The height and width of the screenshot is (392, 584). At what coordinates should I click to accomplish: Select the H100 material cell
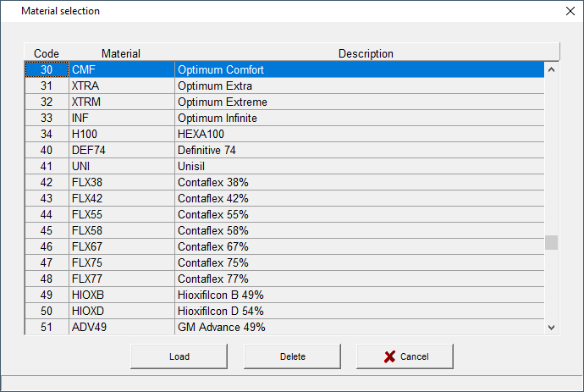[122, 134]
